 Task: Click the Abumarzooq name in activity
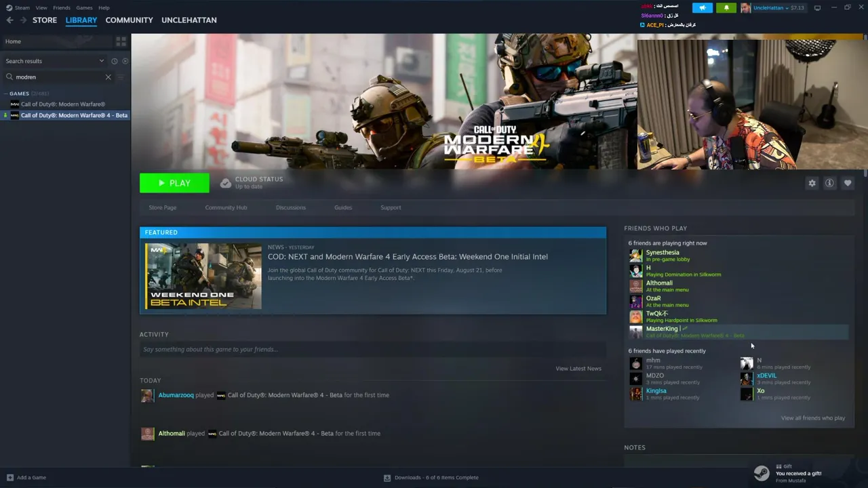176,395
